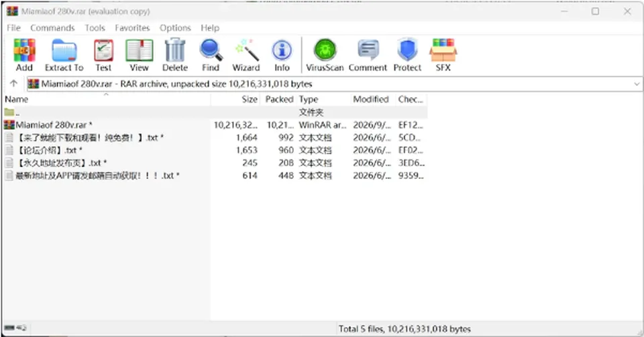This screenshot has height=337, width=644.
Task: Run the Test archive tool
Action: pyautogui.click(x=103, y=55)
